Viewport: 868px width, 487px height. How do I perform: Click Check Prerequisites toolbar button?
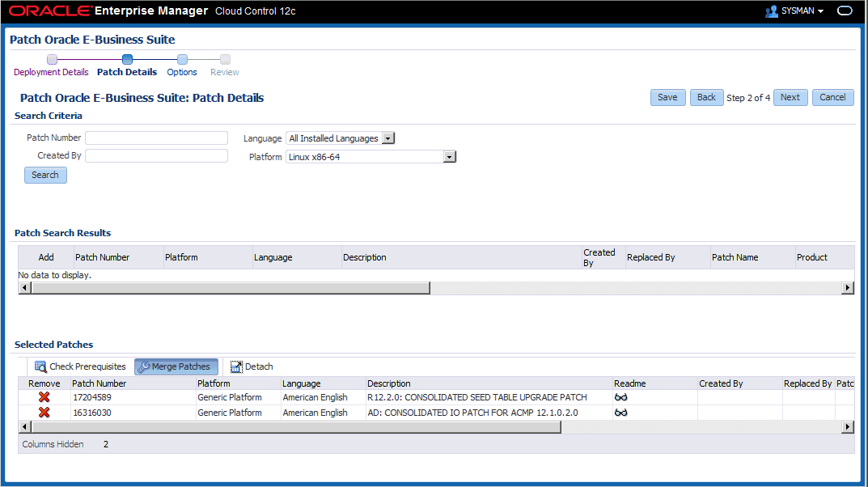pos(80,366)
